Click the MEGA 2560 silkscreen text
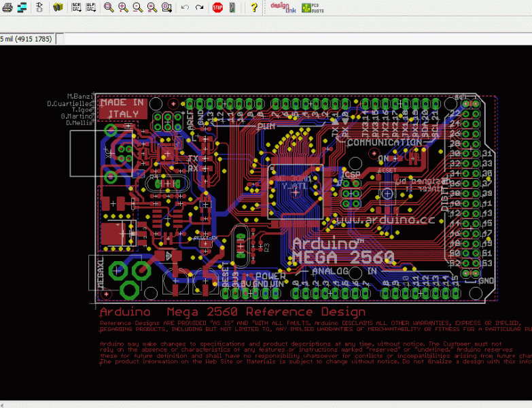This screenshot has height=408, width=532. (x=343, y=257)
